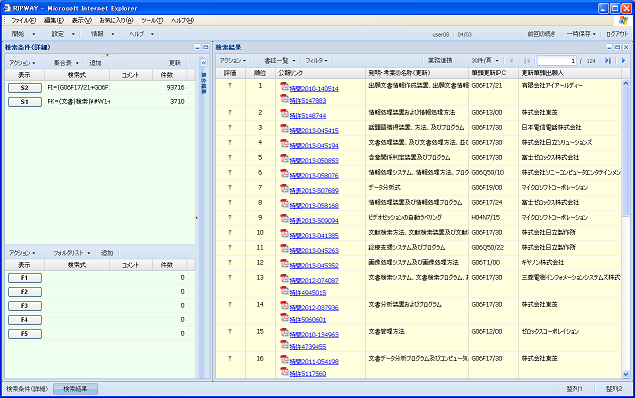Open フォルダリスト dropdown in lower panel
Screen dimensions: 635x398
(x=72, y=253)
